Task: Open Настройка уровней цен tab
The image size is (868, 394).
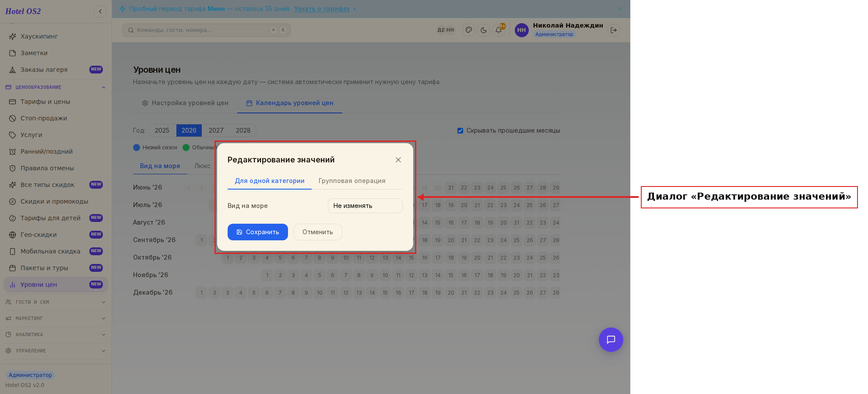Action: (185, 103)
